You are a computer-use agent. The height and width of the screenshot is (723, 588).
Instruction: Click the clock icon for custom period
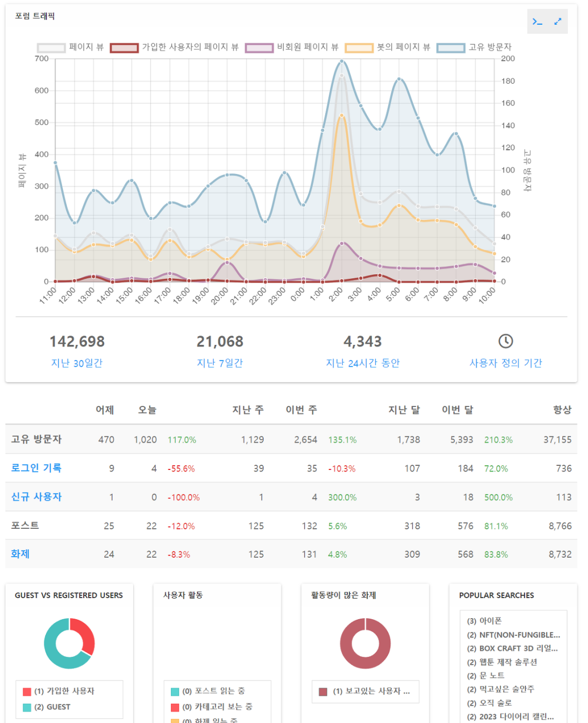coord(505,341)
